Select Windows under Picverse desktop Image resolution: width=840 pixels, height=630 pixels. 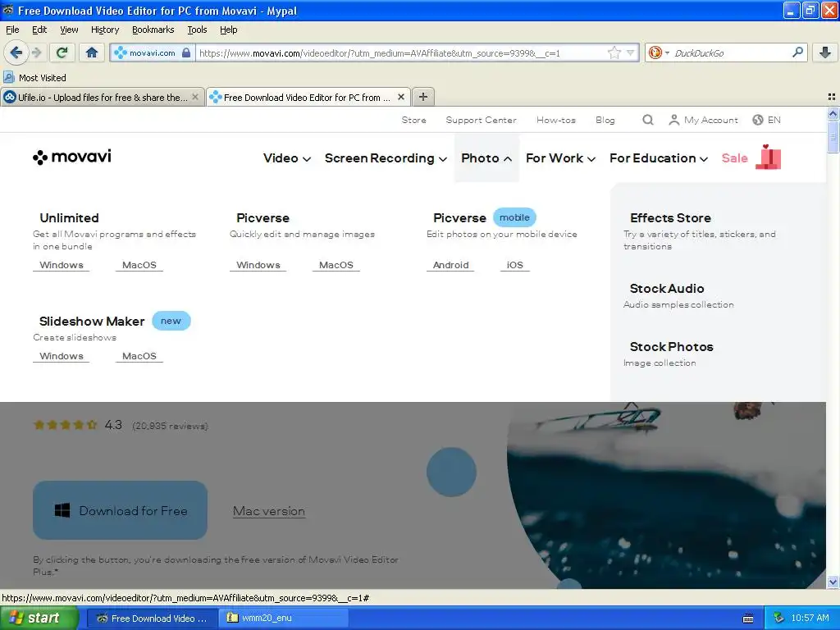pyautogui.click(x=258, y=265)
